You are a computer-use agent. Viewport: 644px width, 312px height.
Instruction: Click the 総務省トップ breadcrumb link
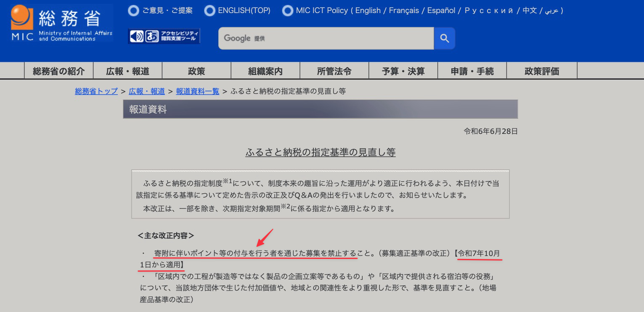(96, 91)
